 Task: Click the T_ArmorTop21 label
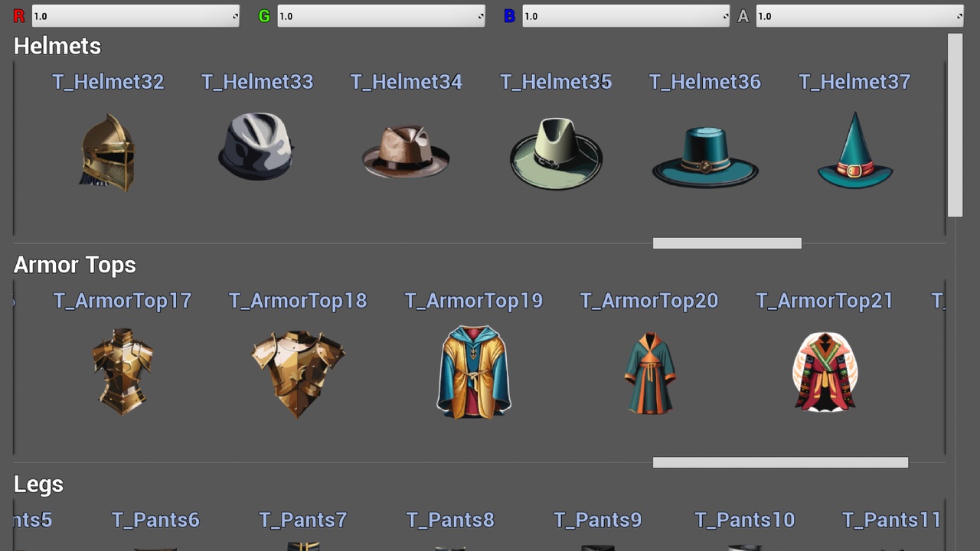click(825, 302)
